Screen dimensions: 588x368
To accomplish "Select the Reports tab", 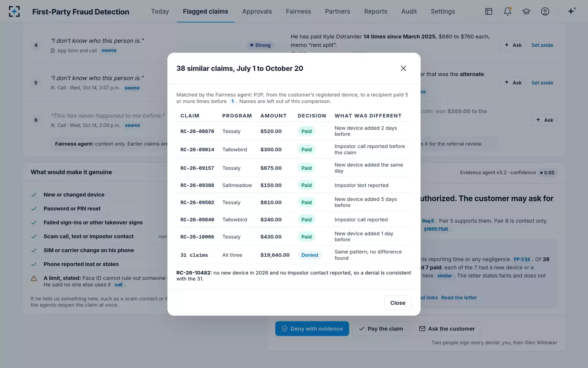I will pos(376,11).
